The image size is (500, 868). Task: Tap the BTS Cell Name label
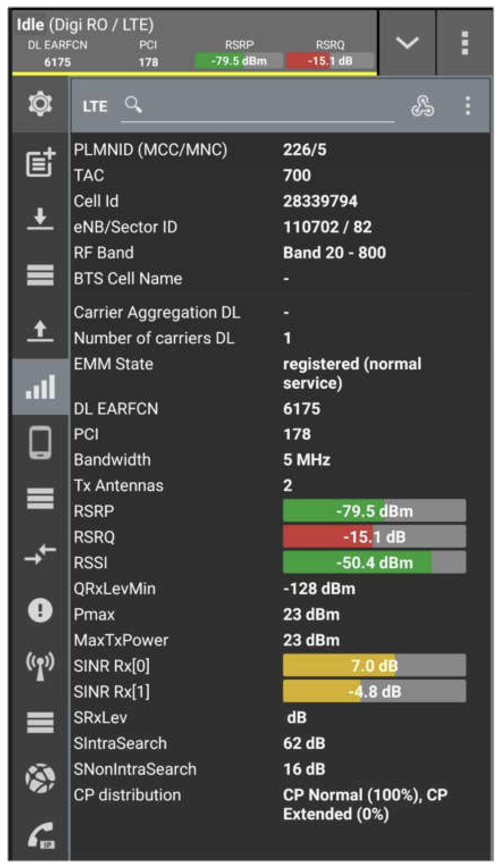point(128,278)
